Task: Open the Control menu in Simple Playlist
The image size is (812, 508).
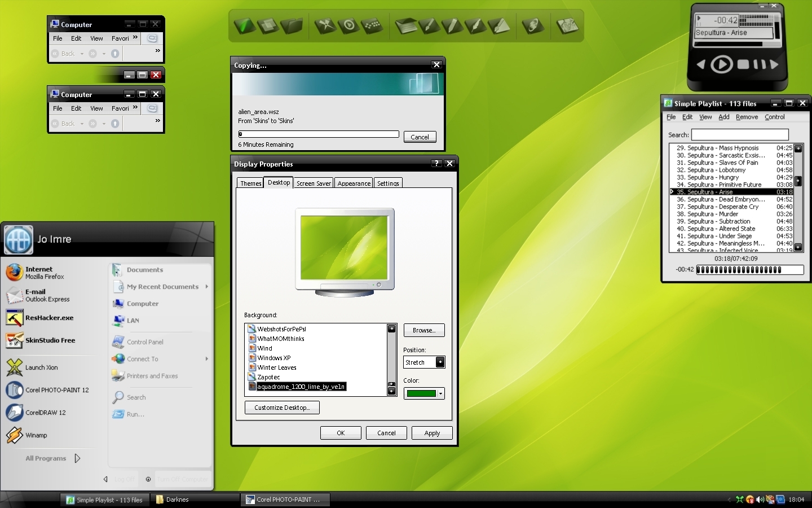Action: coord(774,117)
